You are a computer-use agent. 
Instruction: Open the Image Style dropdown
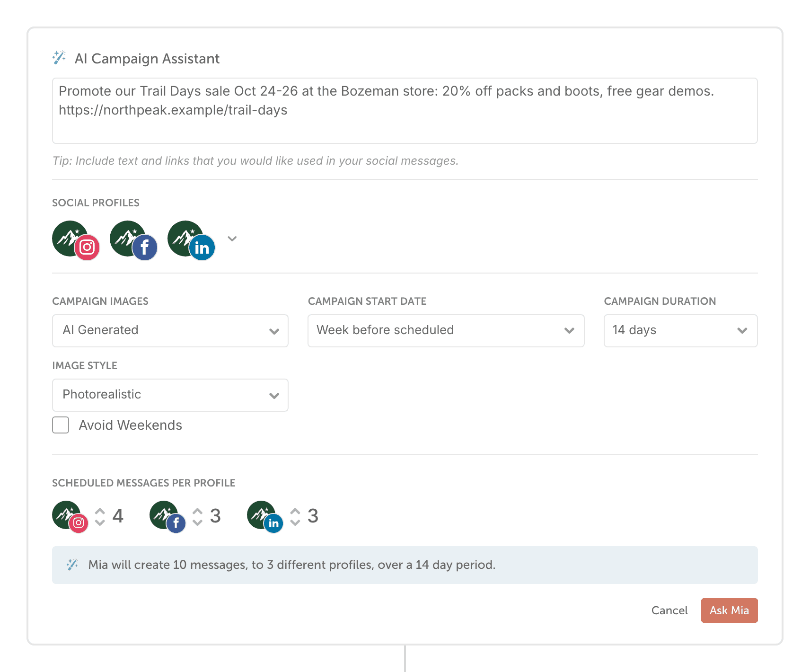pos(170,395)
